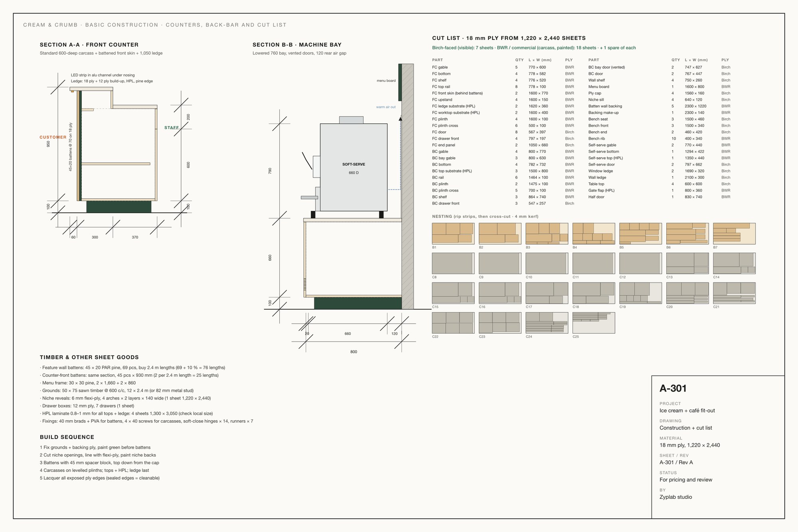
Task: Click the '950' height dimension in section A-A
Action: (48, 144)
